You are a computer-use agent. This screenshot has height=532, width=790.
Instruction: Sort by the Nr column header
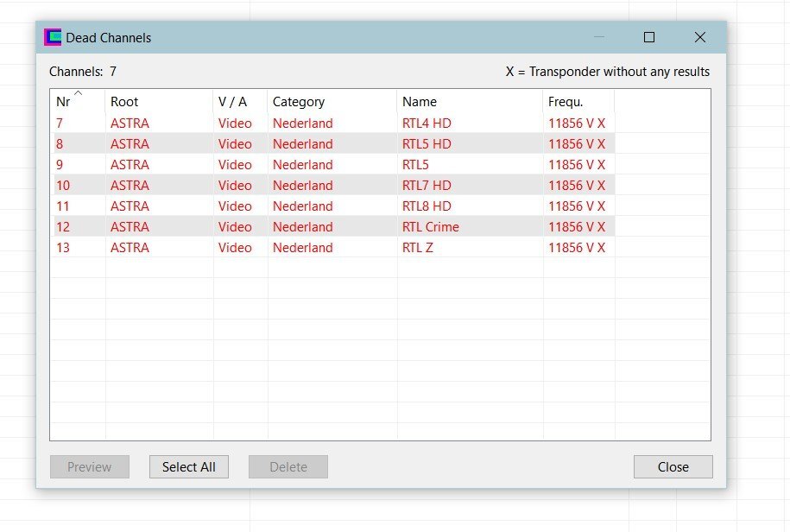pyautogui.click(x=78, y=101)
